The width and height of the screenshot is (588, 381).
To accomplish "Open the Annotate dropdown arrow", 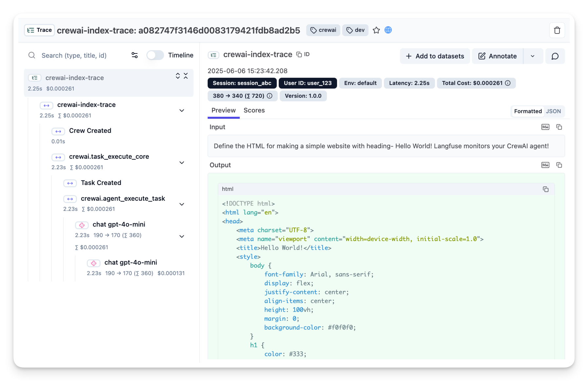I will (533, 56).
